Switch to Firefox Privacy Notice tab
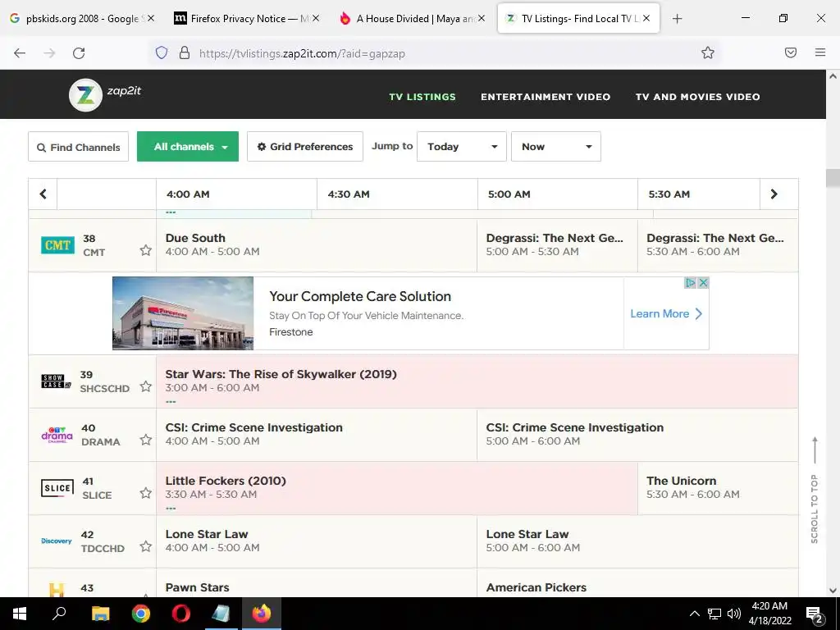This screenshot has height=630, width=840. (x=244, y=19)
